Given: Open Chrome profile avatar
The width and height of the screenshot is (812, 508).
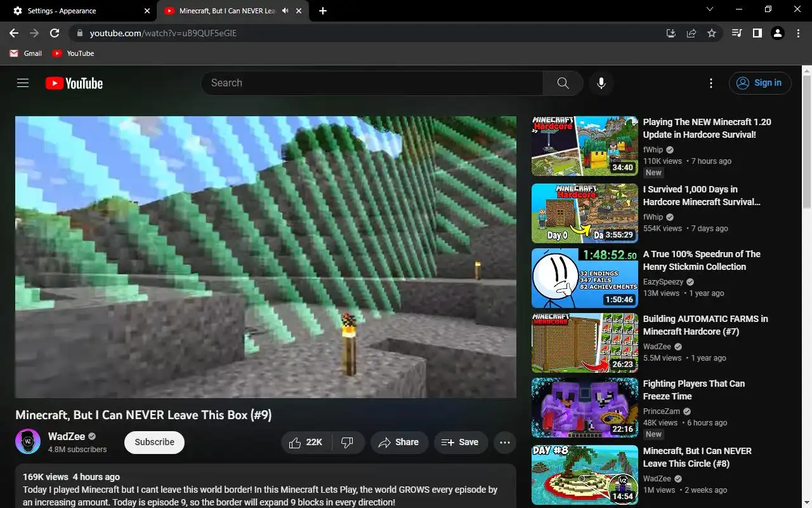Looking at the screenshot, I should (x=778, y=33).
